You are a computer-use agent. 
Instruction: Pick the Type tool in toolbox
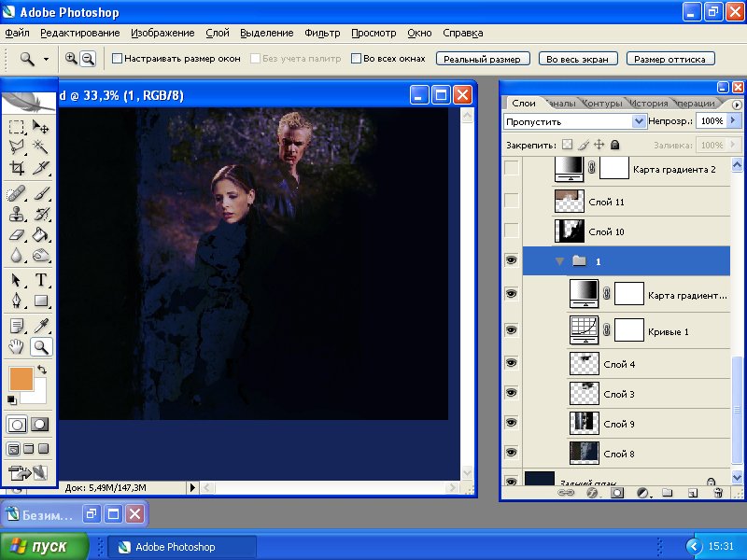coord(41,280)
